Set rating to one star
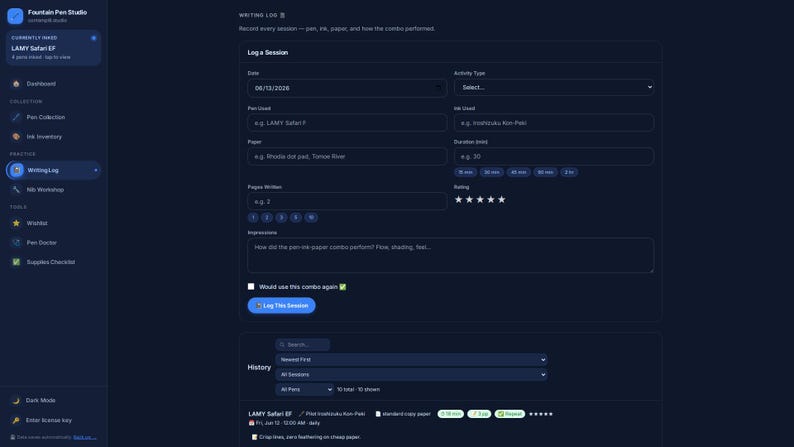The width and height of the screenshot is (794, 447). click(x=458, y=199)
